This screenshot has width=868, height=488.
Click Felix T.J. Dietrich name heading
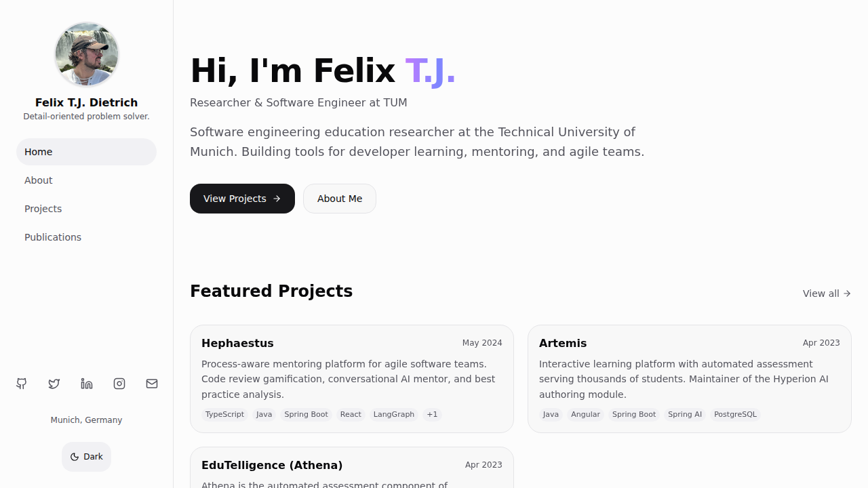click(87, 102)
